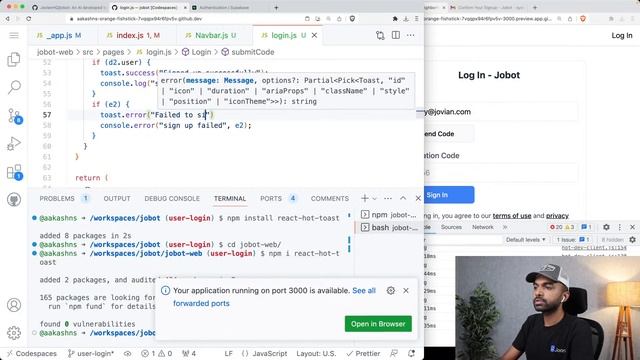Open the privacy link in preview

click(x=557, y=216)
